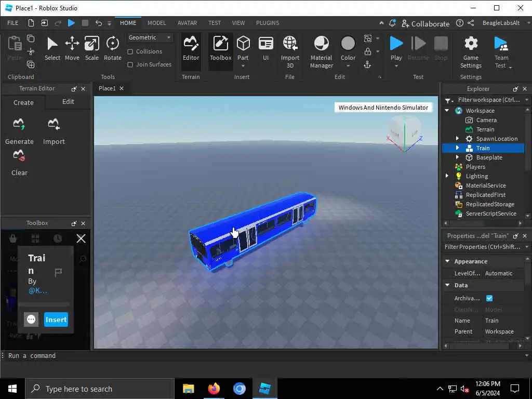Open the Geometric mode dropdown

(150, 37)
